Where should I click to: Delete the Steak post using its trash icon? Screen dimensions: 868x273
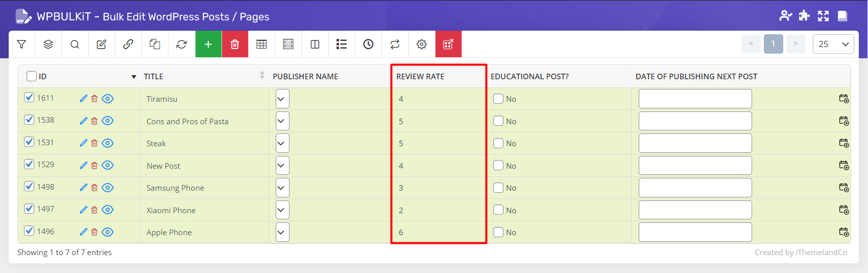(x=94, y=143)
